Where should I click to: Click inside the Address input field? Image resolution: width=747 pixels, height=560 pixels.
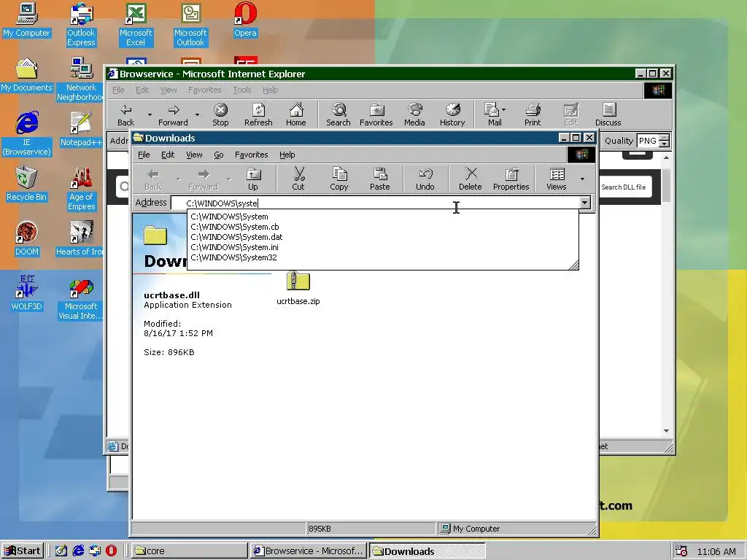(374, 203)
